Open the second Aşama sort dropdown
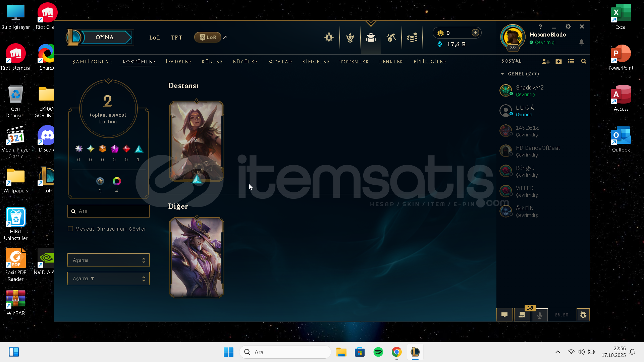The image size is (644, 362). (x=108, y=279)
